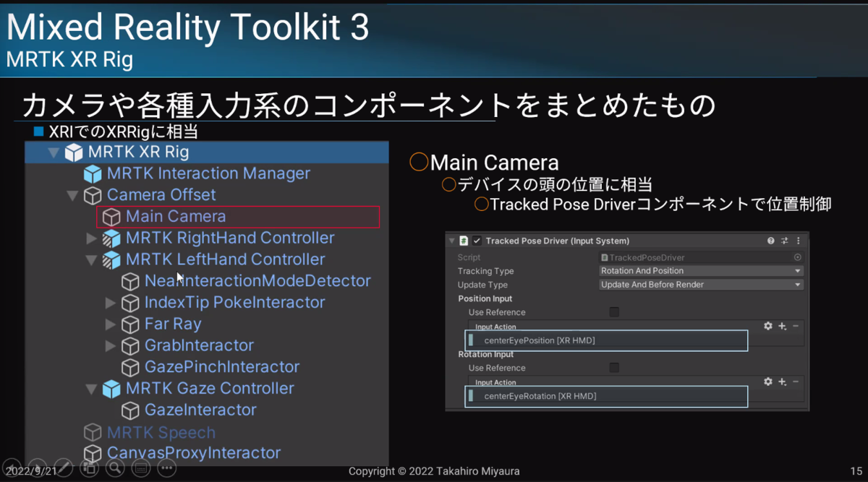Expand the IndexTip PokeInteractor node
Viewport: 868px width, 482px height.
[x=110, y=303]
